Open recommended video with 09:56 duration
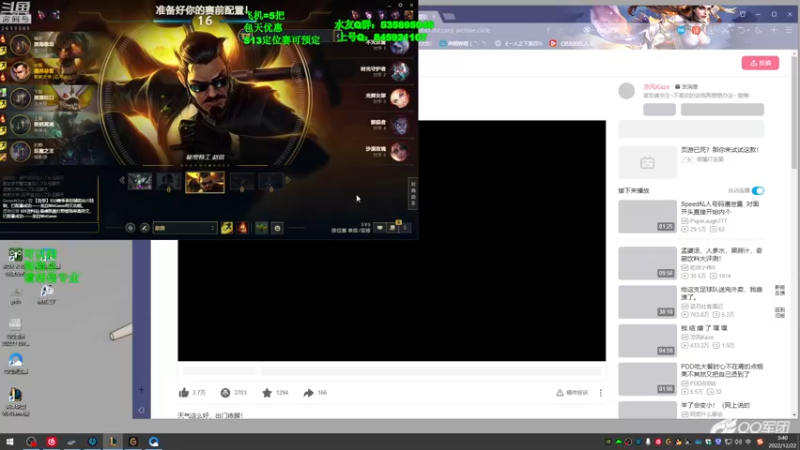The width and height of the screenshot is (800, 450). [647, 263]
